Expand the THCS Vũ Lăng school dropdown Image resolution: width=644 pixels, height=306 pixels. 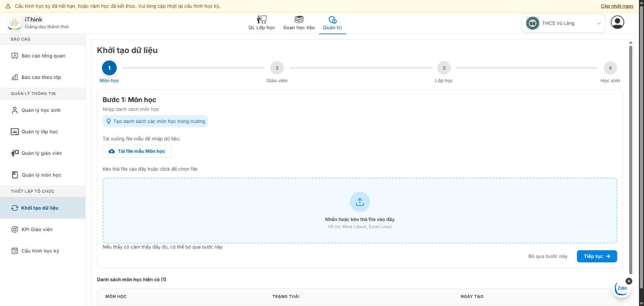563,23
